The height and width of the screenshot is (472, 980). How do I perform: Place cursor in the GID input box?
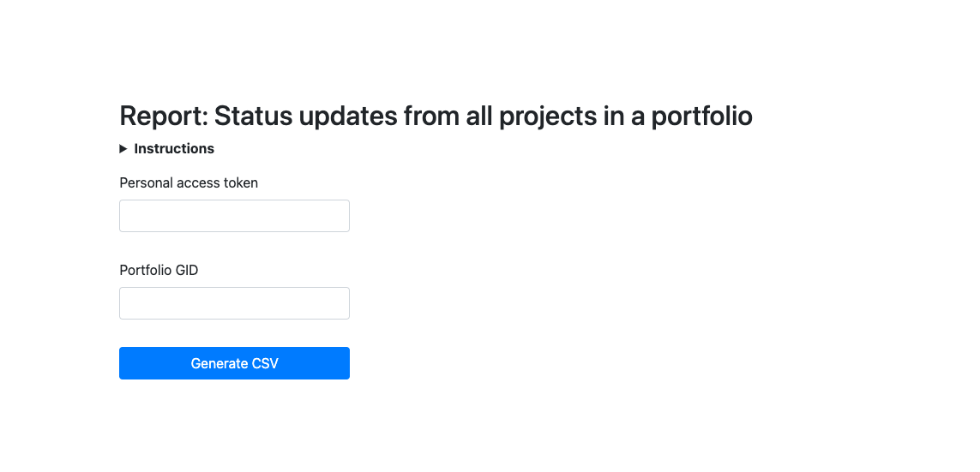coord(234,303)
